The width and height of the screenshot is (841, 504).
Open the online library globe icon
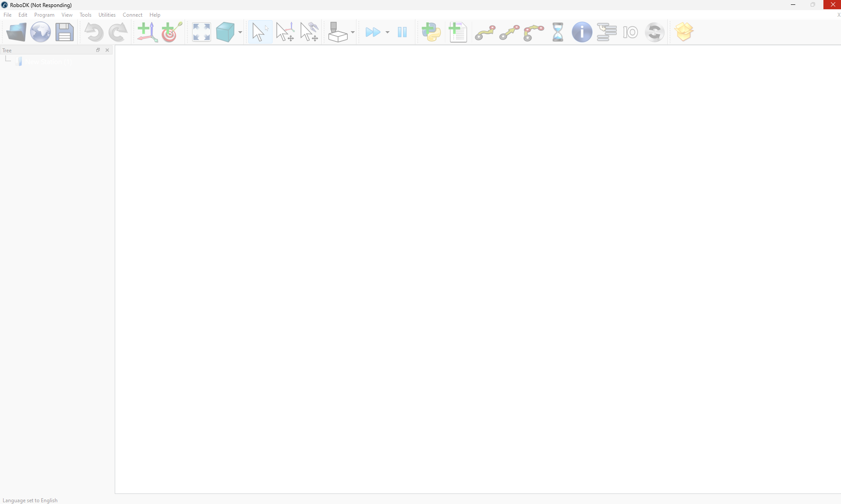point(40,32)
